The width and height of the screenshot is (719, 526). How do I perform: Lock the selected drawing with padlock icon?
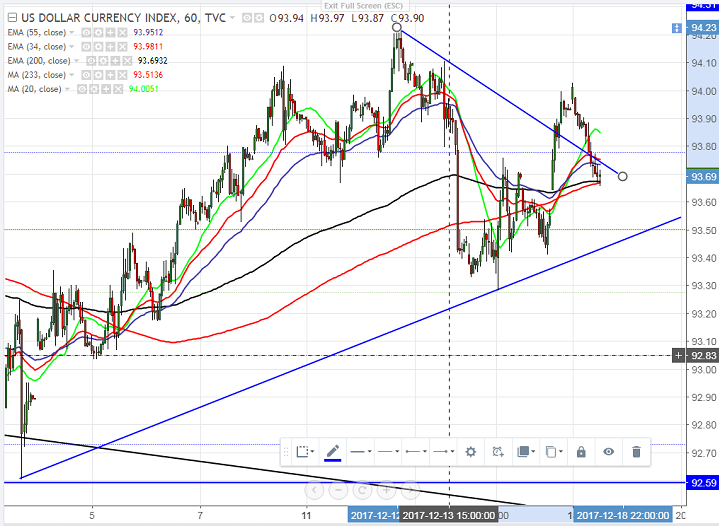(581, 452)
